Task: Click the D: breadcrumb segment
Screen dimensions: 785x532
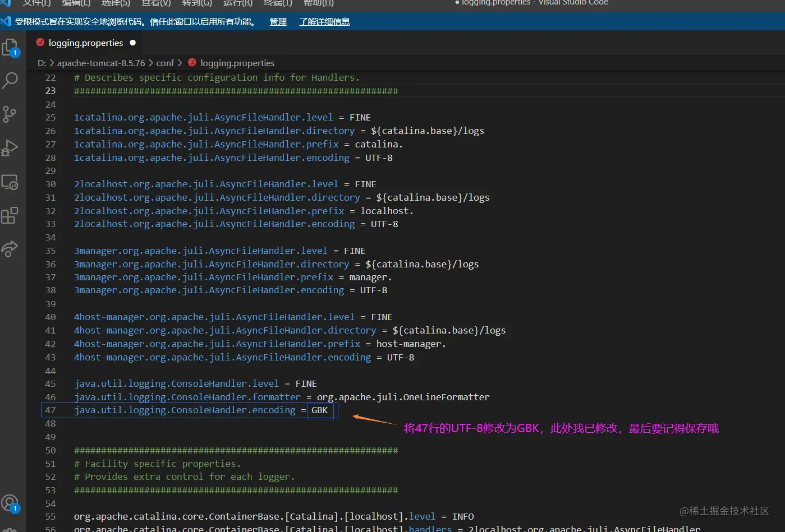Action: pyautogui.click(x=42, y=63)
